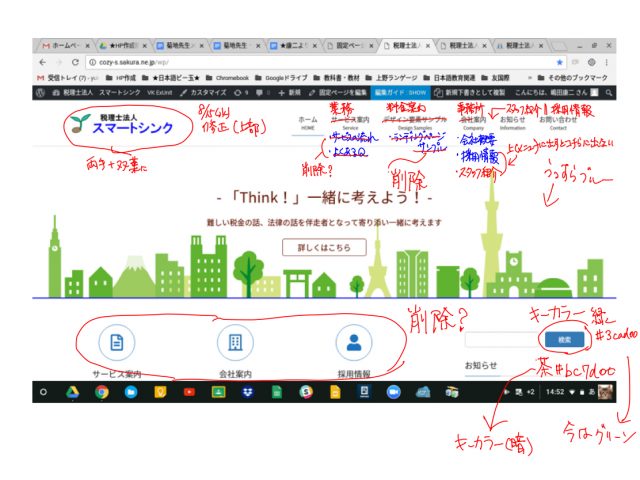The height and width of the screenshot is (480, 640).
Task: Launch Chrome from the taskbar shelf
Action: [x=102, y=392]
